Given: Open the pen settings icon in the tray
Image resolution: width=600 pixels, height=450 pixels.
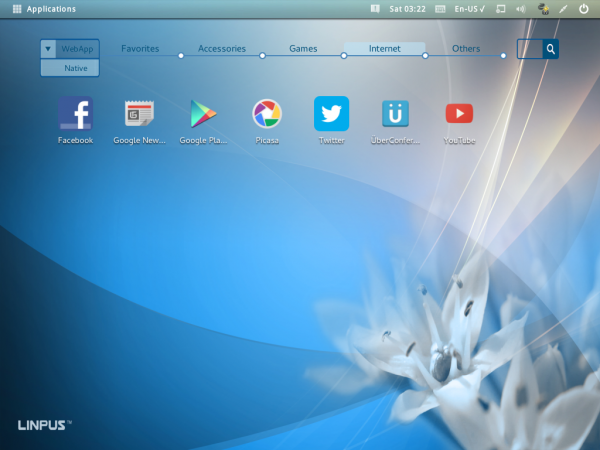Looking at the screenshot, I should tap(563, 9).
